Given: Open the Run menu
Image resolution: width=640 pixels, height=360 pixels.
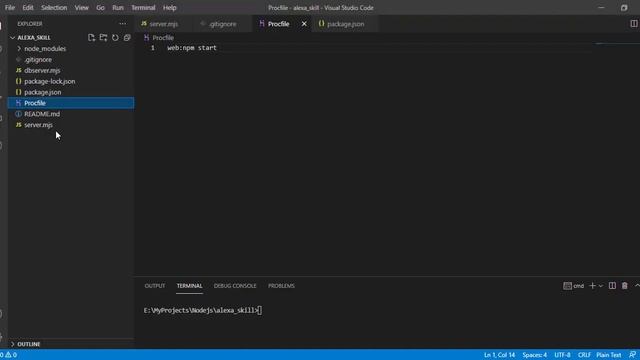Looking at the screenshot, I should pos(118,7).
